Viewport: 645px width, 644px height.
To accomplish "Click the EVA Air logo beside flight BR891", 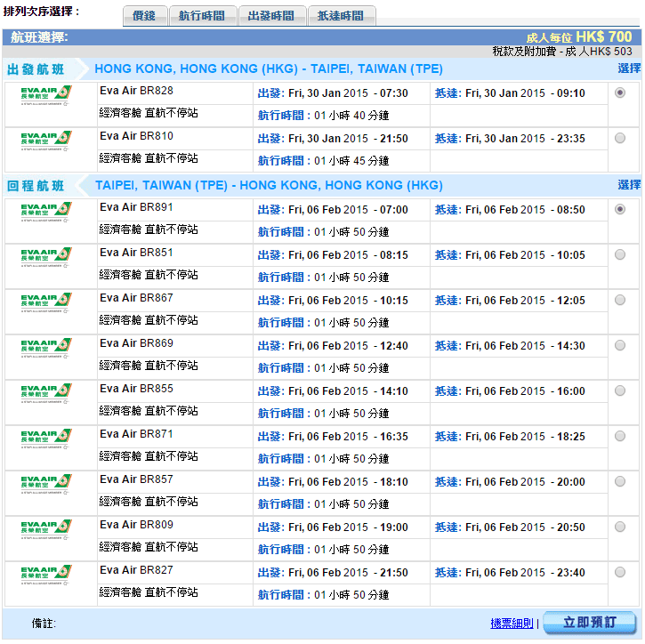I will pos(46,212).
